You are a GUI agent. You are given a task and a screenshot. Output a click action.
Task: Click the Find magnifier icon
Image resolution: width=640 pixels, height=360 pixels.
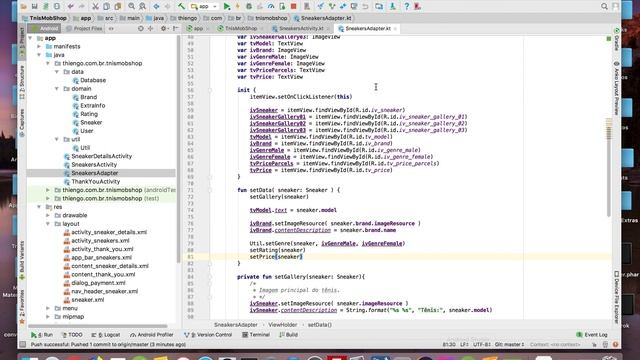(131, 7)
